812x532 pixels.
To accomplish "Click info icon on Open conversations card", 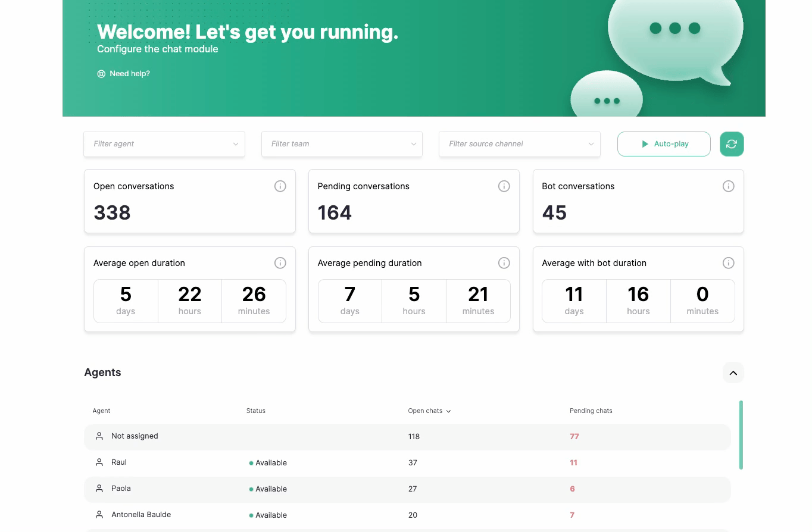I will (280, 186).
